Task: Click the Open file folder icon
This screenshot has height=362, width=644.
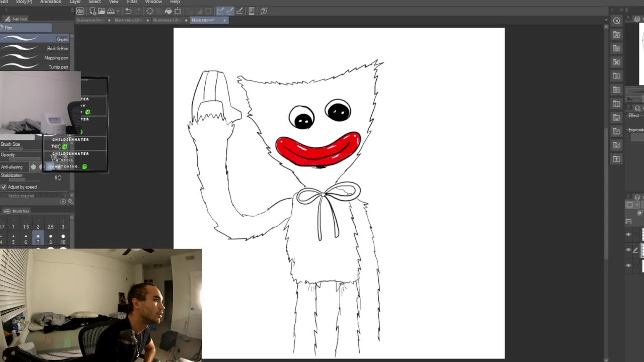Action: tap(102, 11)
